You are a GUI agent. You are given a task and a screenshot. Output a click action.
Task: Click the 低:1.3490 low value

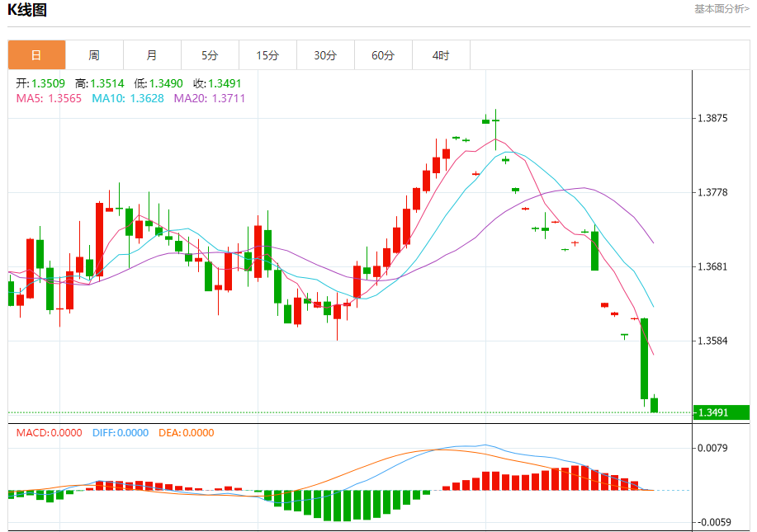click(158, 83)
